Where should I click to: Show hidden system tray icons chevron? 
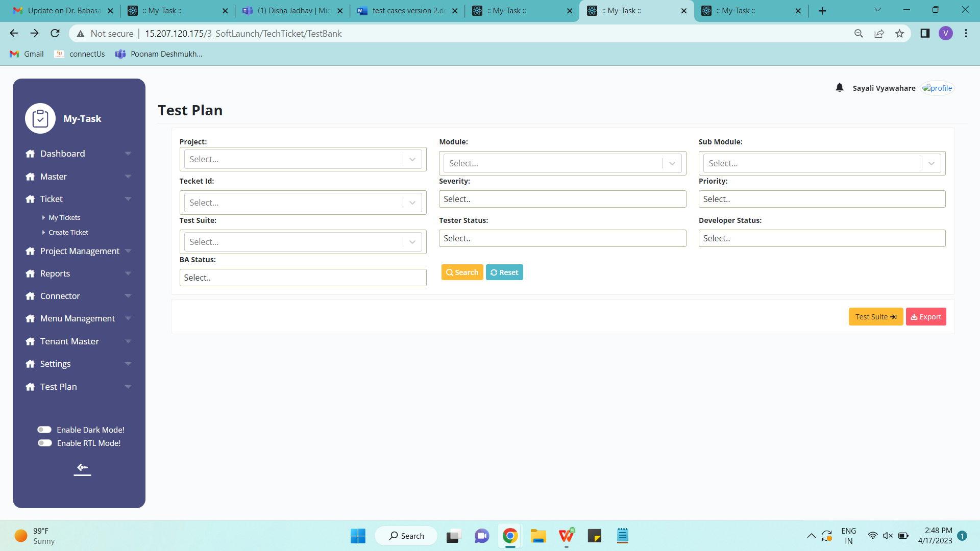[811, 536]
